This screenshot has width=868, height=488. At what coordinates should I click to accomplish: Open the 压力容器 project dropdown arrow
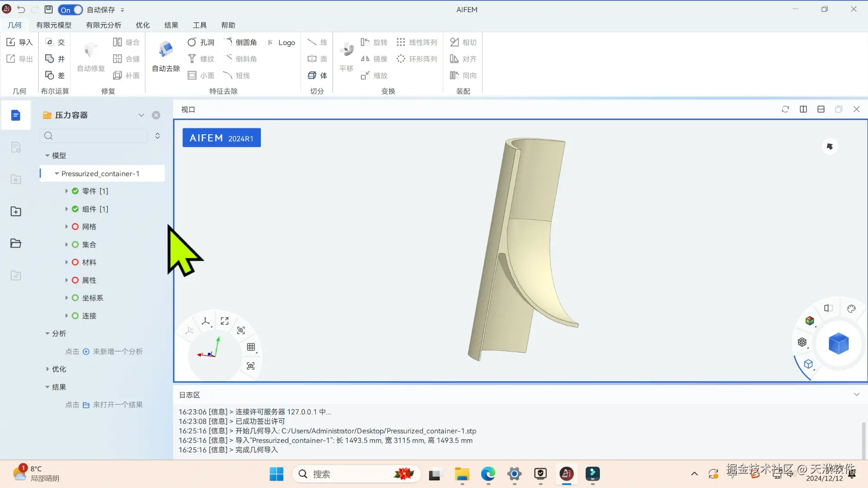pos(141,115)
